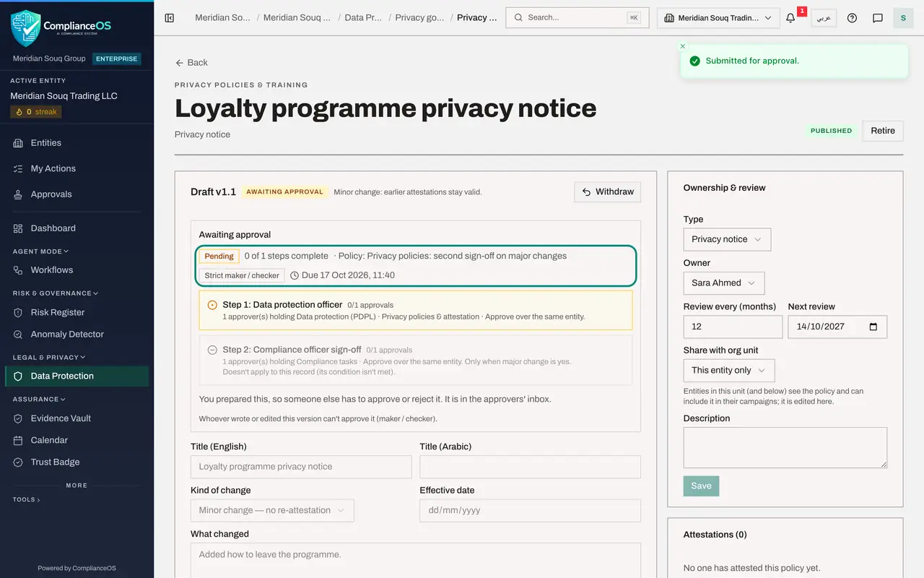Open the Share with org unit dropdown
This screenshot has width=924, height=578.
pos(729,370)
